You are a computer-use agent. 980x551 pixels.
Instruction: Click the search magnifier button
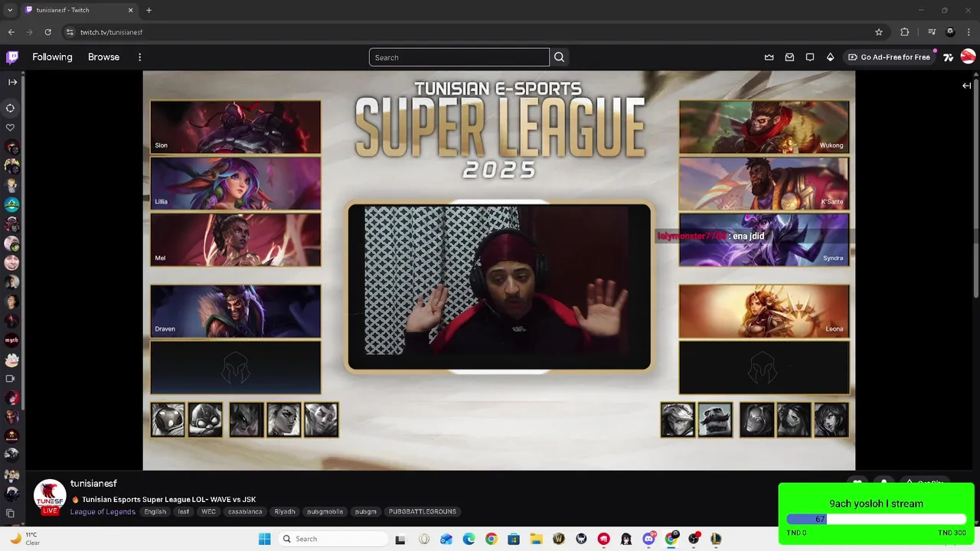(559, 57)
